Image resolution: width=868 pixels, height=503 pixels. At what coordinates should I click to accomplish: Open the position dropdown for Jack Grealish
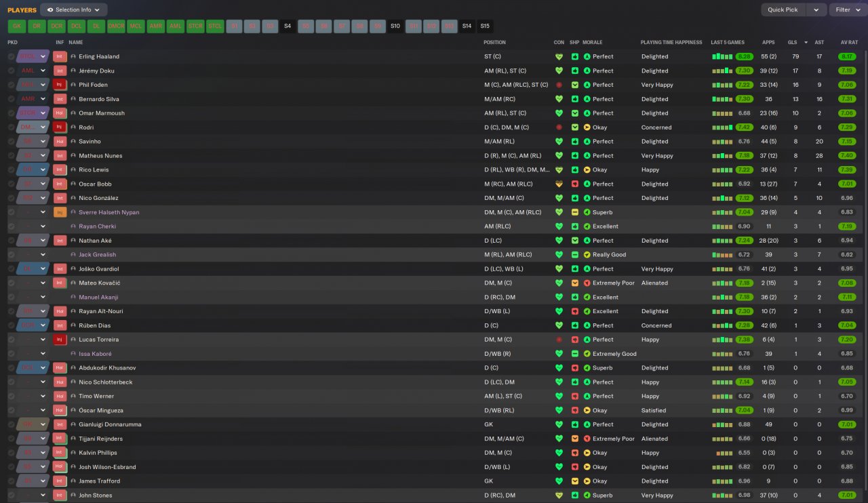click(43, 255)
